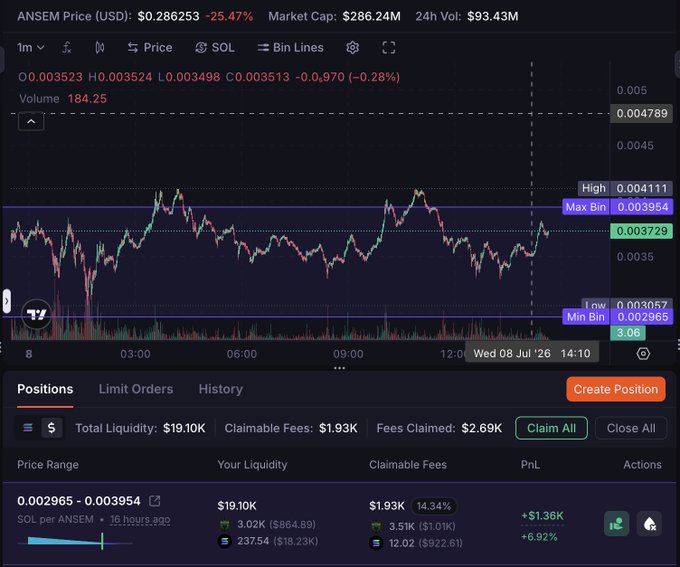Withdraw and close position icon
Screen dimensions: 680x567
[x=649, y=524]
